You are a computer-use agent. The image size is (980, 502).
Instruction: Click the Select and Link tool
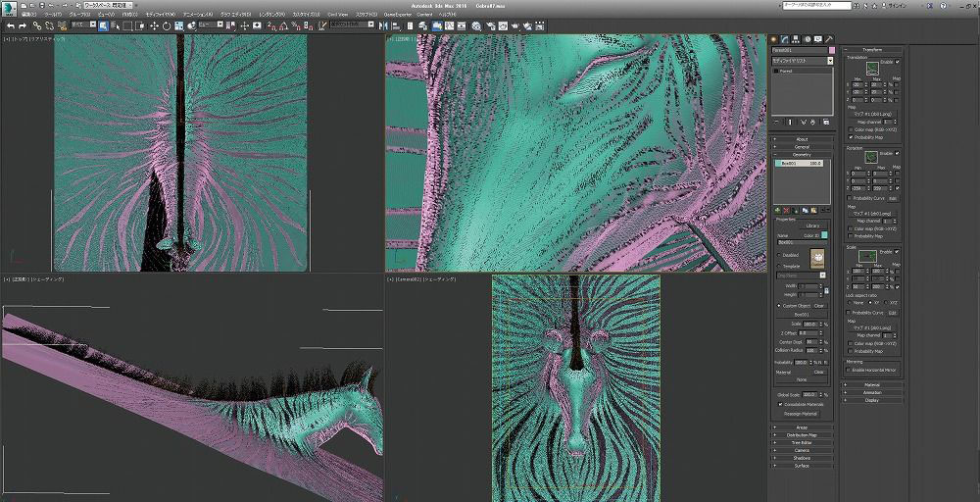pos(36,25)
